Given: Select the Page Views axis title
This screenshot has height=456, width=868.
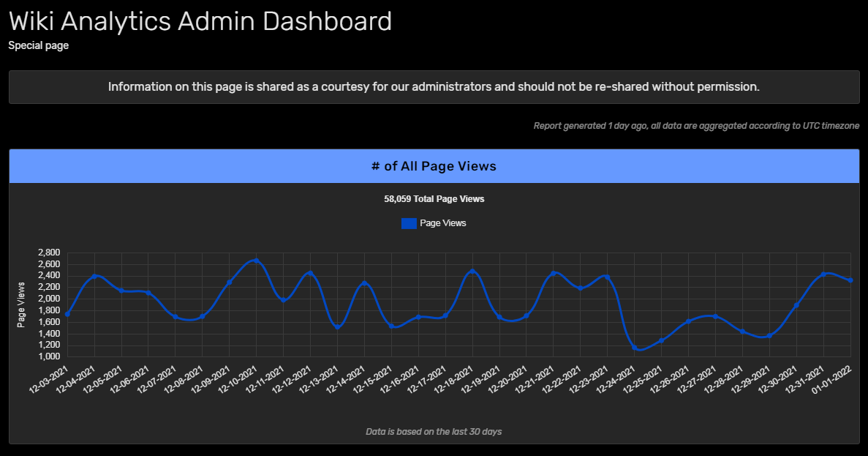Looking at the screenshot, I should click(x=22, y=302).
